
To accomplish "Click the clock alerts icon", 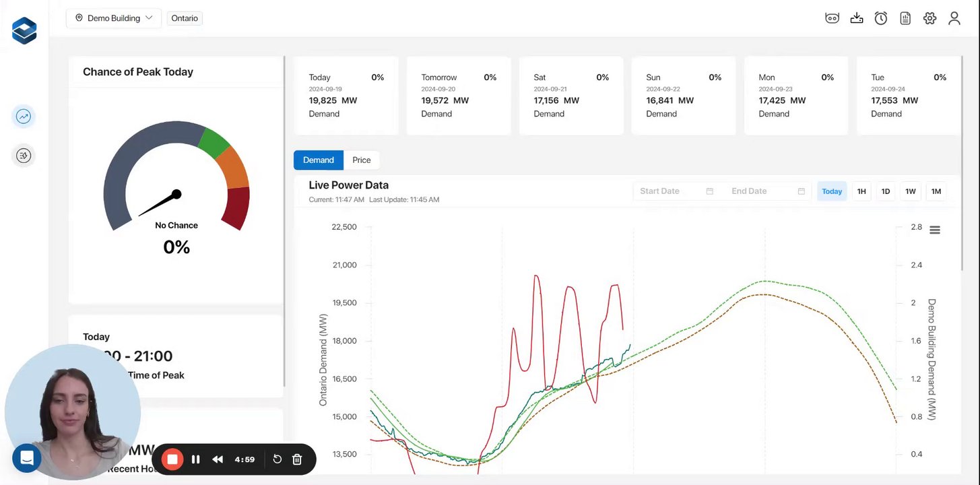I will (881, 18).
